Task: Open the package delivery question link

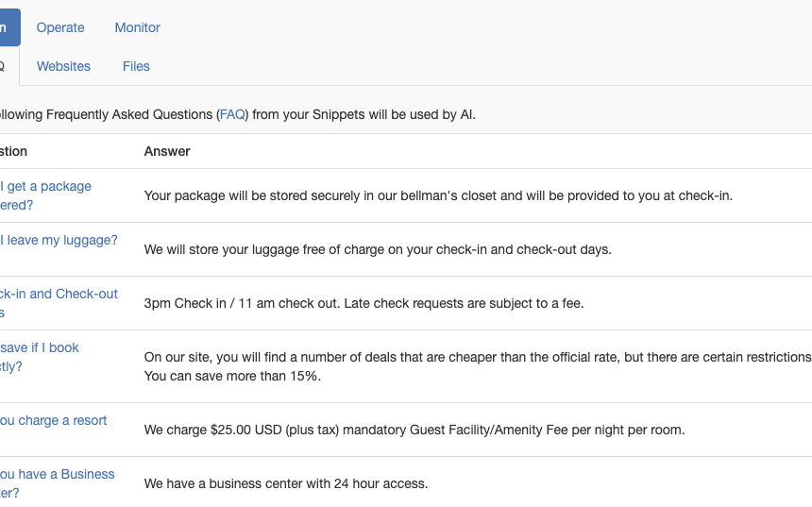Action: 45,195
